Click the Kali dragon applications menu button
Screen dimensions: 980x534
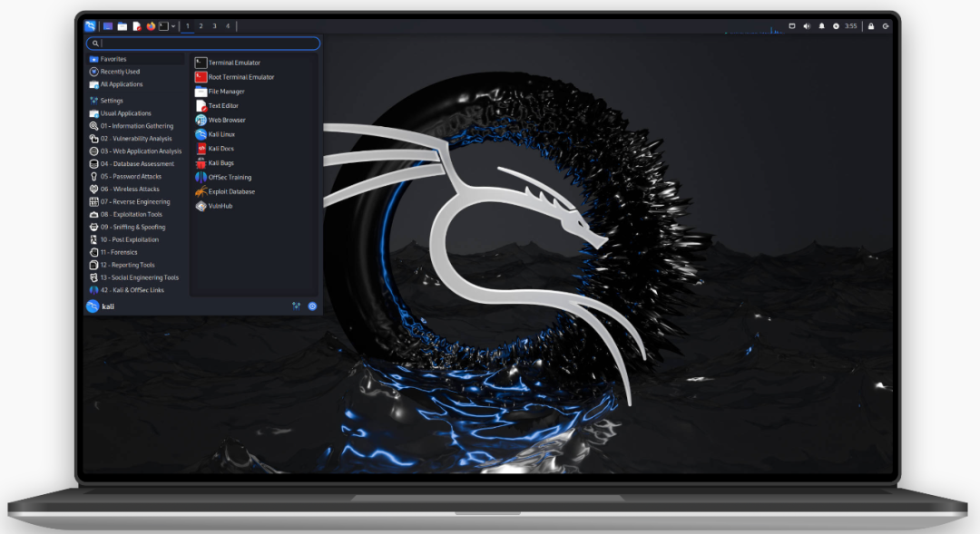(x=91, y=25)
